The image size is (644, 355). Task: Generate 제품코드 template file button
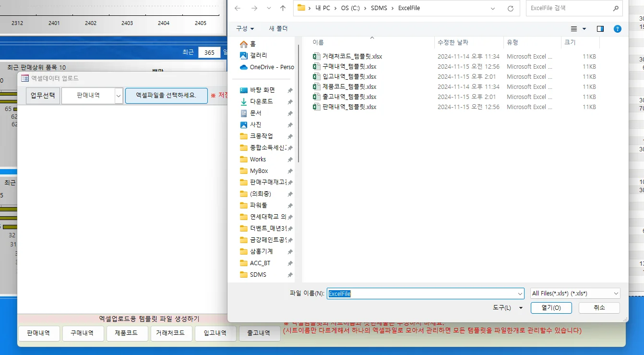pyautogui.click(x=127, y=333)
